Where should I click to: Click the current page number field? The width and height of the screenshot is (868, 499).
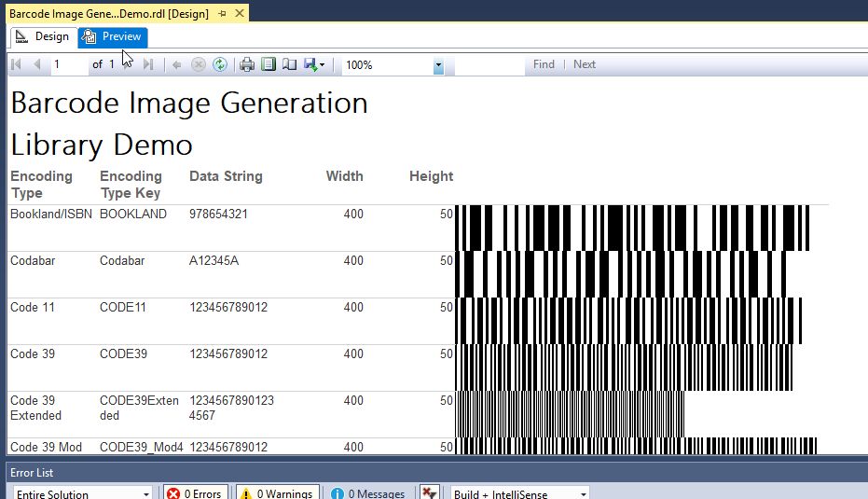click(68, 64)
